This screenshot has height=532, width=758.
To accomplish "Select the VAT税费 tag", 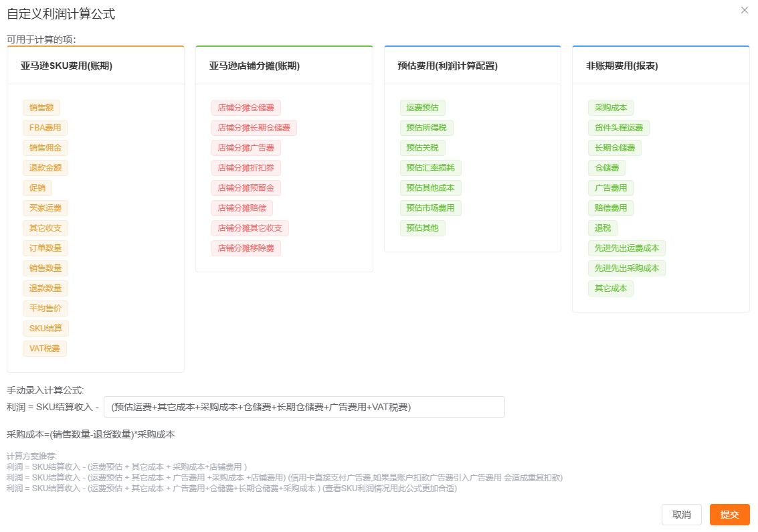I will point(45,349).
